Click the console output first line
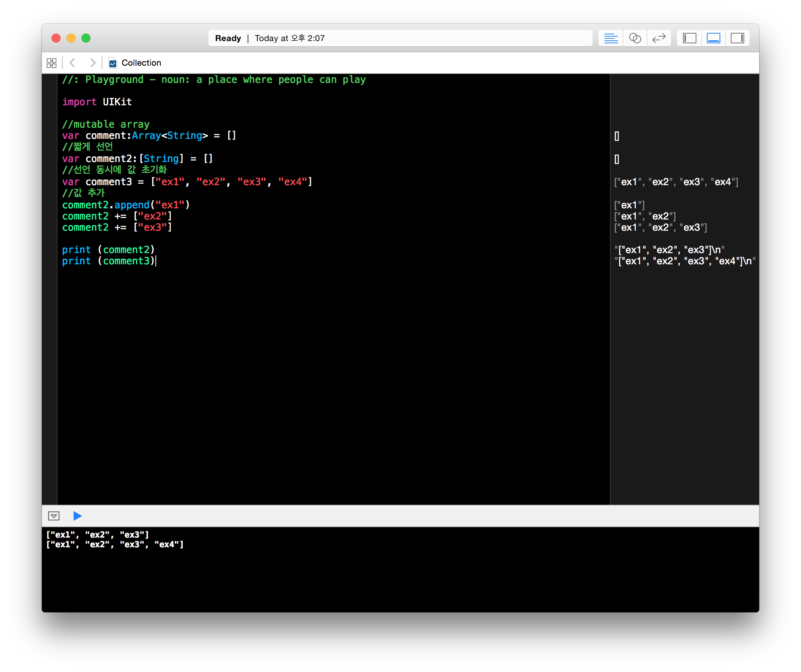 (x=97, y=534)
